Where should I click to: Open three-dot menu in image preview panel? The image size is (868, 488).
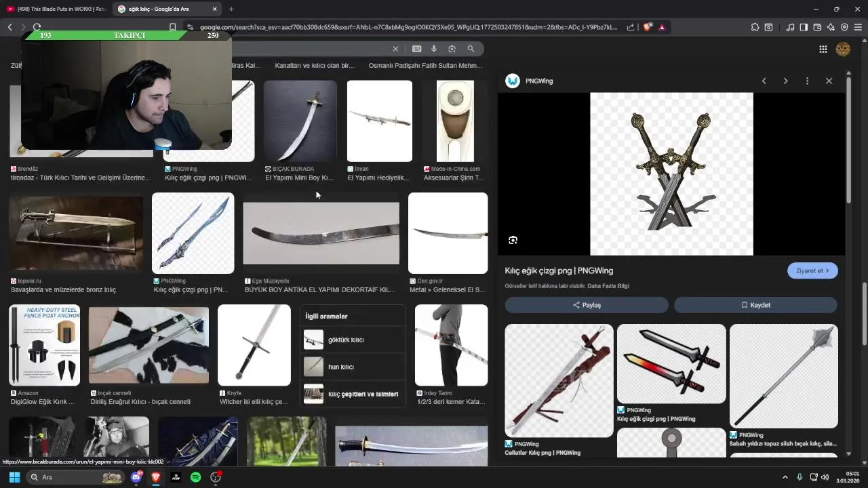(807, 81)
